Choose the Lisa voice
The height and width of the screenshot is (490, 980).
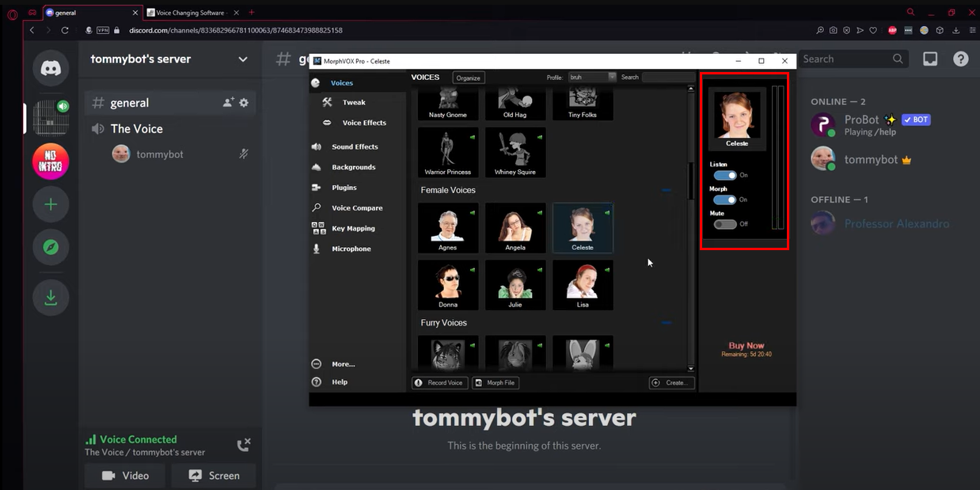(583, 285)
